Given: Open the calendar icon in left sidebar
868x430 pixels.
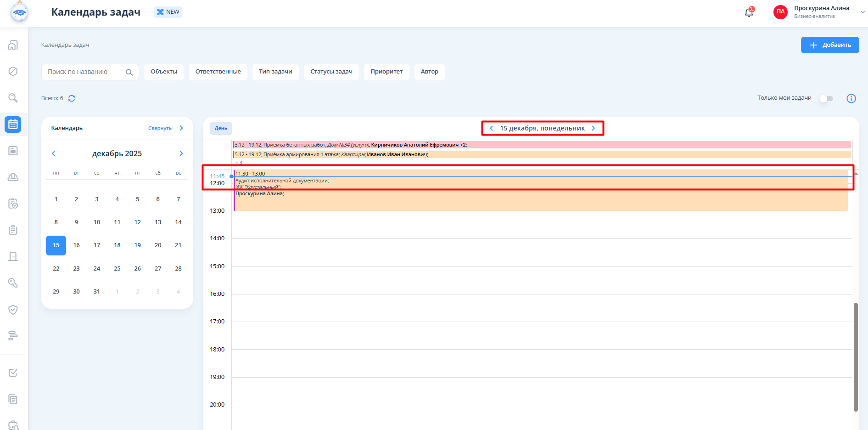Looking at the screenshot, I should (x=13, y=124).
